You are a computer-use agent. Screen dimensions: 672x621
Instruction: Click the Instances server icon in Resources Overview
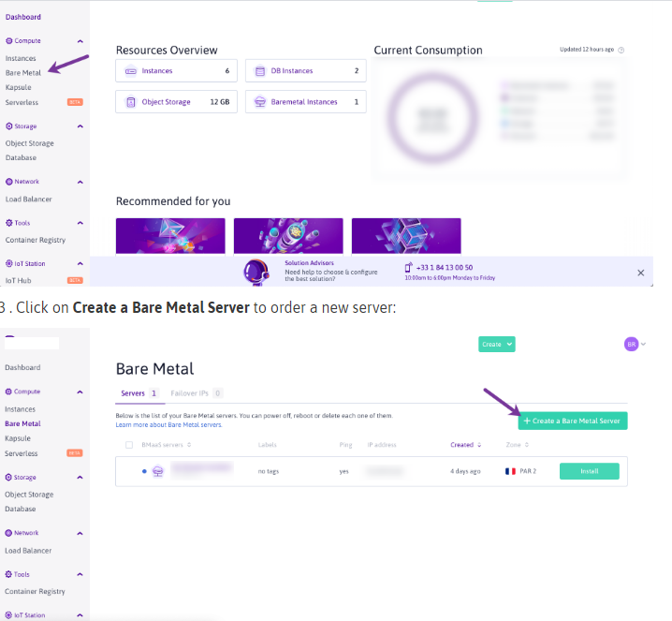(130, 71)
